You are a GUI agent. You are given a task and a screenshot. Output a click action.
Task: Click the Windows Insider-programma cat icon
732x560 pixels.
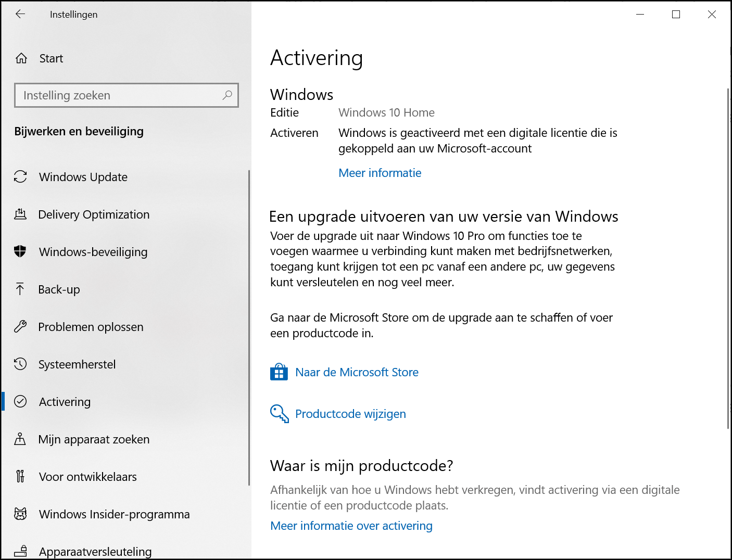tap(20, 514)
